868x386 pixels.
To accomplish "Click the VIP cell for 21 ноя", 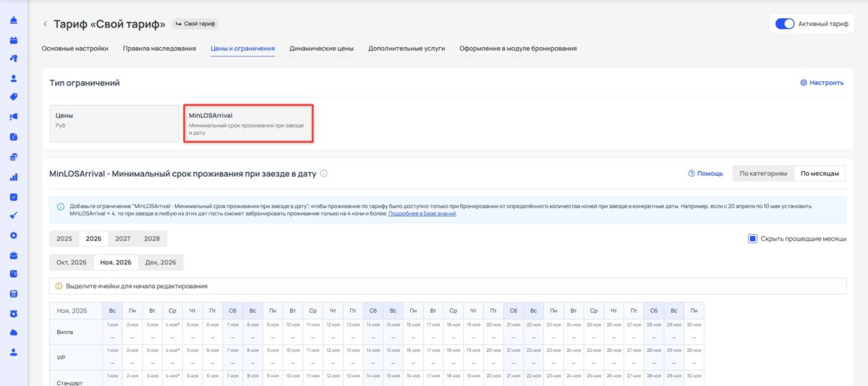I will pos(514,358).
